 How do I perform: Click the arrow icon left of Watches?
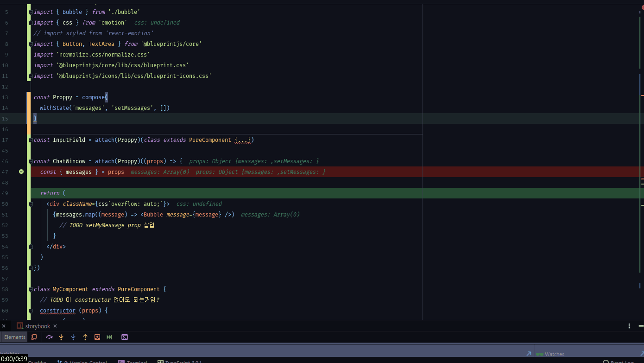(529, 354)
